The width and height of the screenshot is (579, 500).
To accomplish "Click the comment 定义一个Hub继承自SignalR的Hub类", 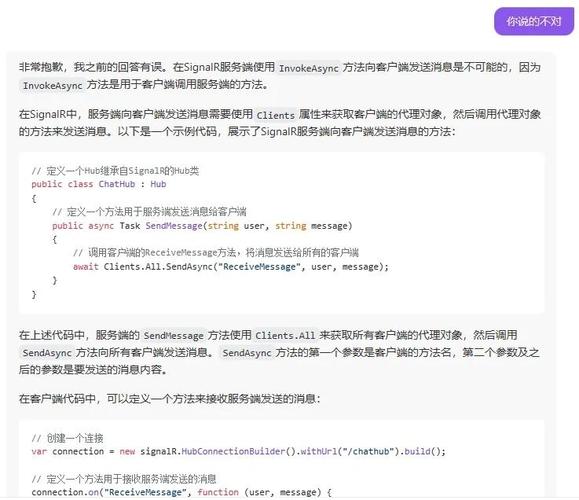I will (x=115, y=171).
